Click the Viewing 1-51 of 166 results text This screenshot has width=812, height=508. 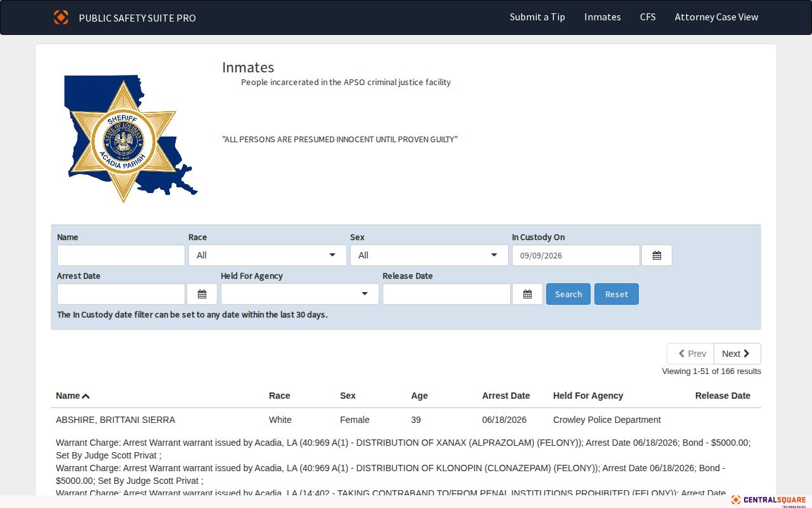pos(711,371)
